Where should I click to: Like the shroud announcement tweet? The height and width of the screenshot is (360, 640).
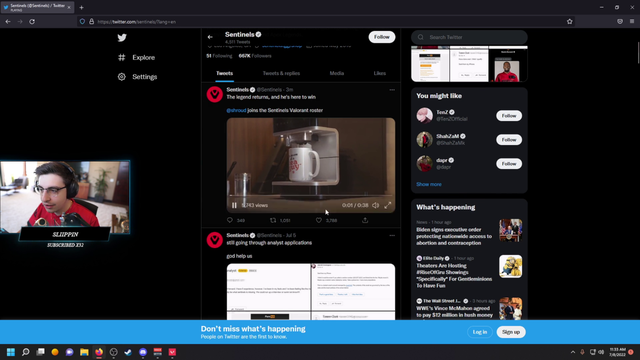coord(319,220)
